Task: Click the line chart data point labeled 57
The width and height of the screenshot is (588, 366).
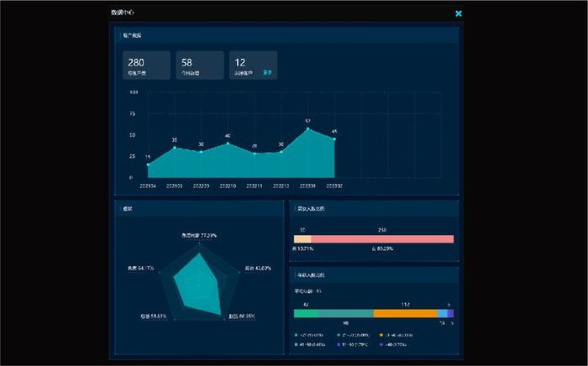Action: click(x=307, y=128)
